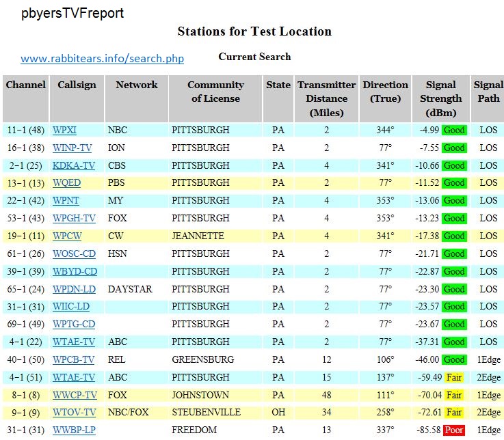Open the WPCW callsign link
504x440 pixels.
(x=66, y=236)
